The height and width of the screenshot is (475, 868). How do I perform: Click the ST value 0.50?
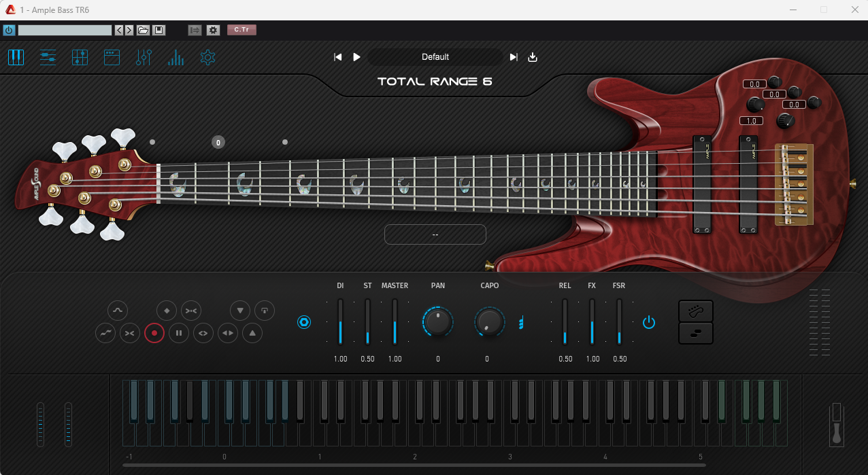click(367, 359)
